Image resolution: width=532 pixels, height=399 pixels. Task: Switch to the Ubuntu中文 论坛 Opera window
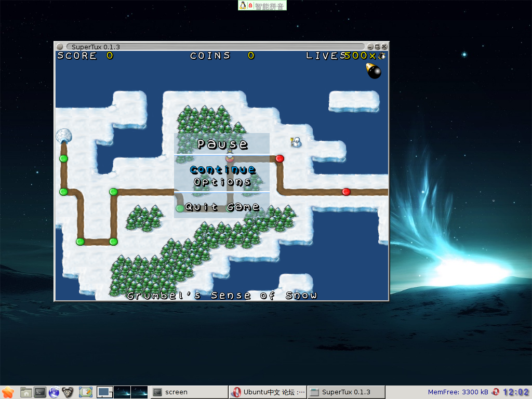(x=268, y=392)
